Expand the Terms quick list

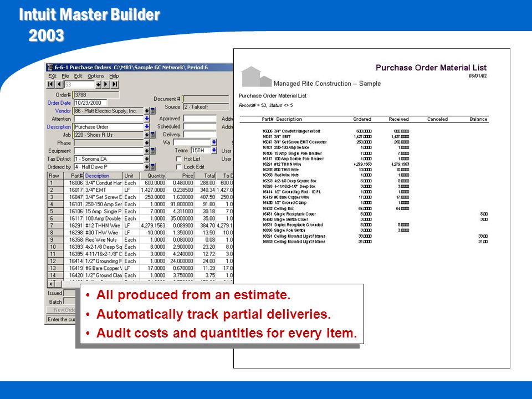[x=214, y=150]
